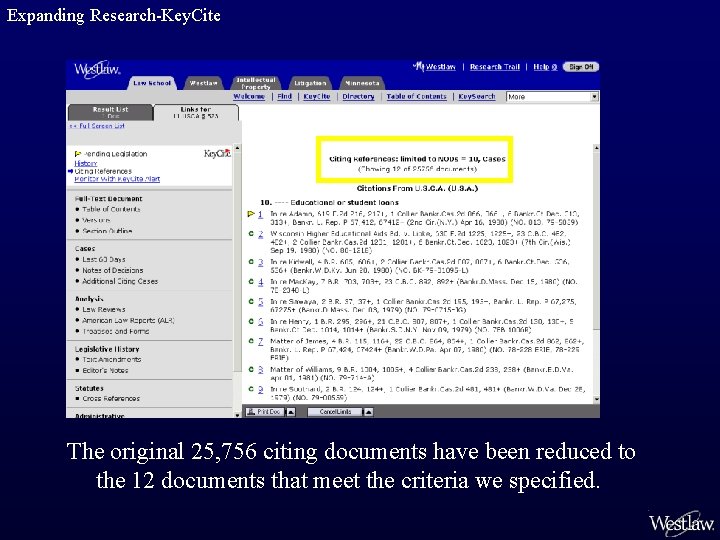Open the KeyCite toolbar link
Image resolution: width=720 pixels, height=540 pixels.
point(316,96)
